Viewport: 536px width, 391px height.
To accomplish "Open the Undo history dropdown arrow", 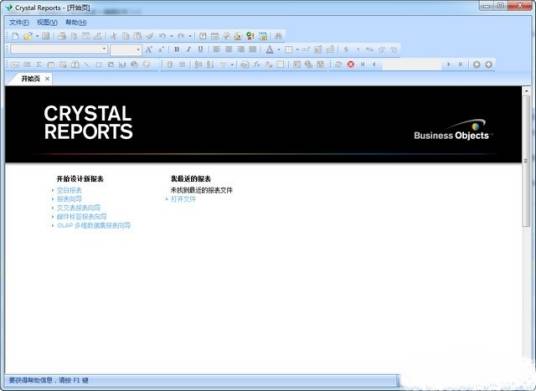I will coord(172,36).
